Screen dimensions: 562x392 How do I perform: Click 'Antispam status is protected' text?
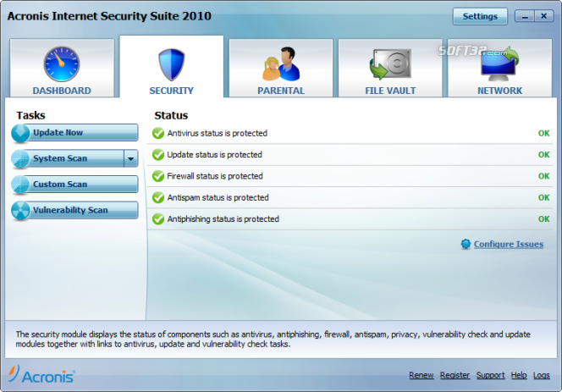pos(218,197)
